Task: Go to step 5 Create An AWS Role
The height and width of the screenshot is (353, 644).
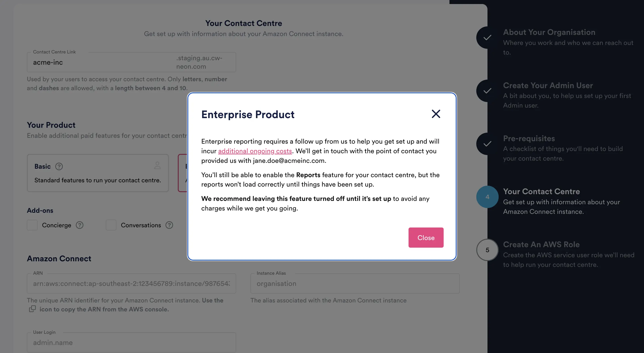Action: (x=487, y=250)
